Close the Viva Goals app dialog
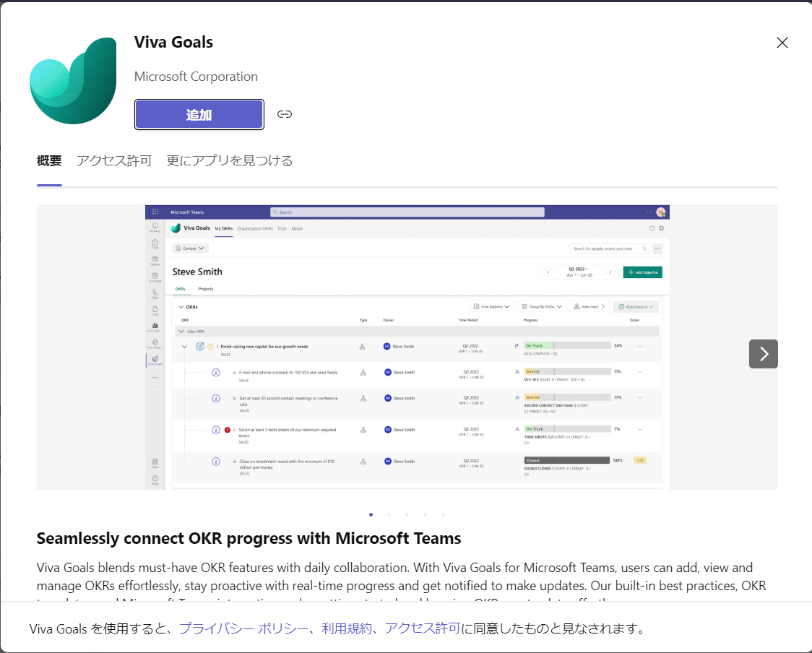This screenshot has height=653, width=812. pos(782,43)
